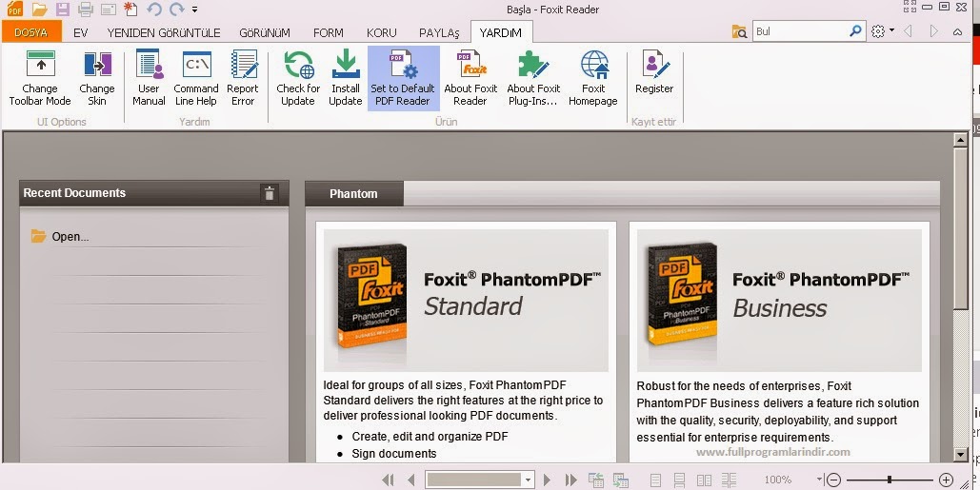Click the redo arrow
Image resolution: width=980 pixels, height=490 pixels.
pyautogui.click(x=177, y=10)
